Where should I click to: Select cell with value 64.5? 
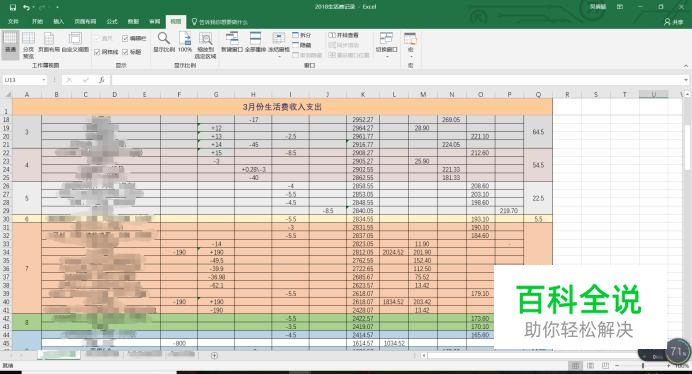pyautogui.click(x=538, y=132)
